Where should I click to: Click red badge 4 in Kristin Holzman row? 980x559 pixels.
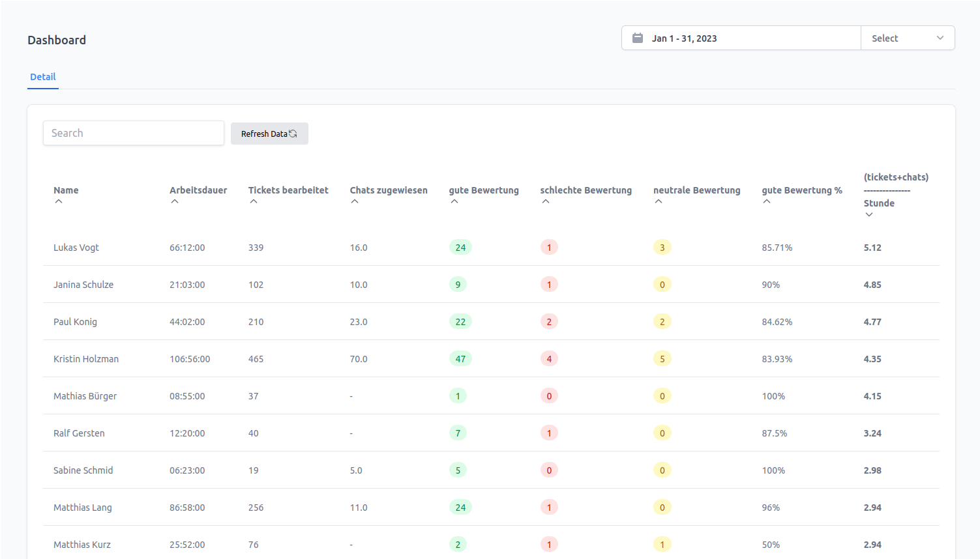point(549,359)
